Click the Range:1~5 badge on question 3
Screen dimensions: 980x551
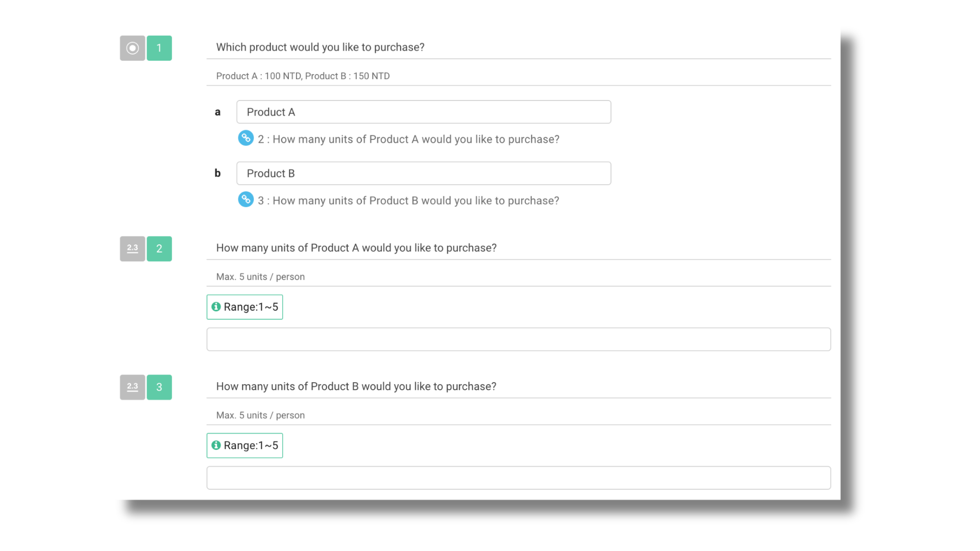(x=244, y=445)
